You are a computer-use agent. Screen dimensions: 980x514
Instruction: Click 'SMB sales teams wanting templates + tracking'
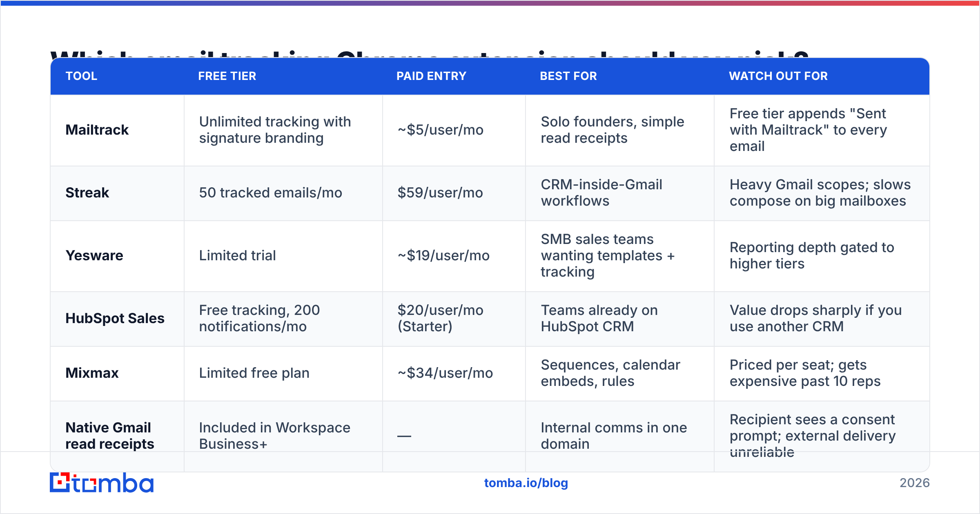point(608,255)
